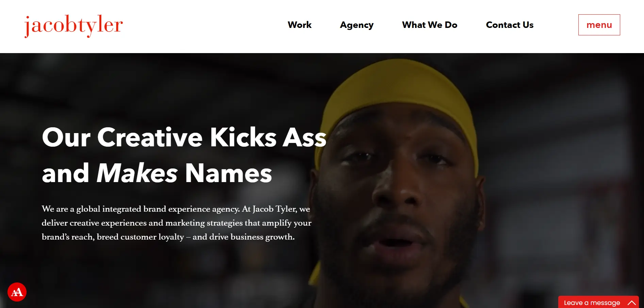Screen dimensions: 644x308
Task: Click the italic word Makes
Action: tap(137, 173)
